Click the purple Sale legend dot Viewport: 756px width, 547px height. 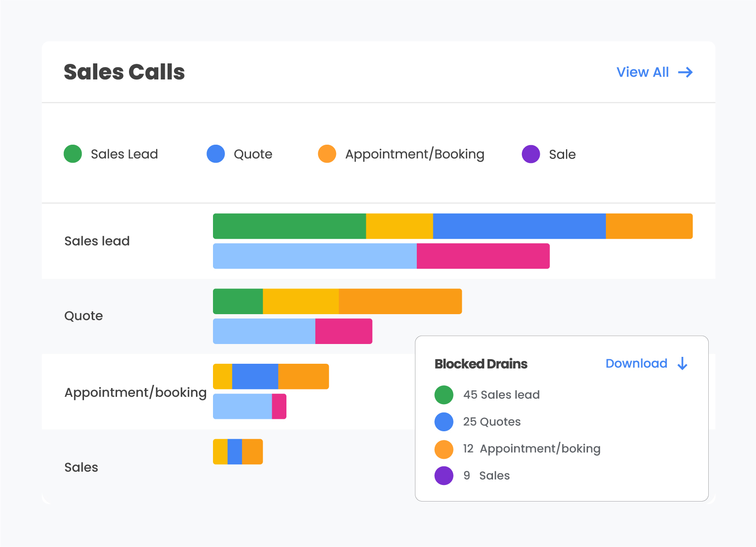[x=531, y=154]
